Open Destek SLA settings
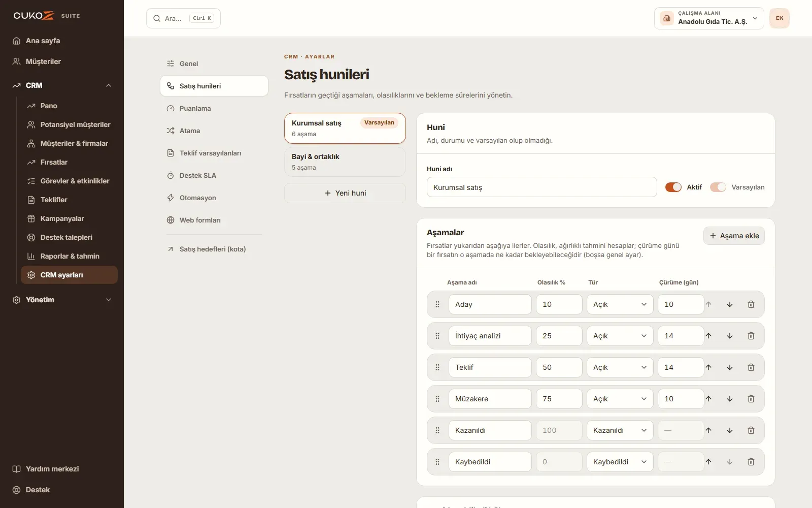 [x=214, y=175]
